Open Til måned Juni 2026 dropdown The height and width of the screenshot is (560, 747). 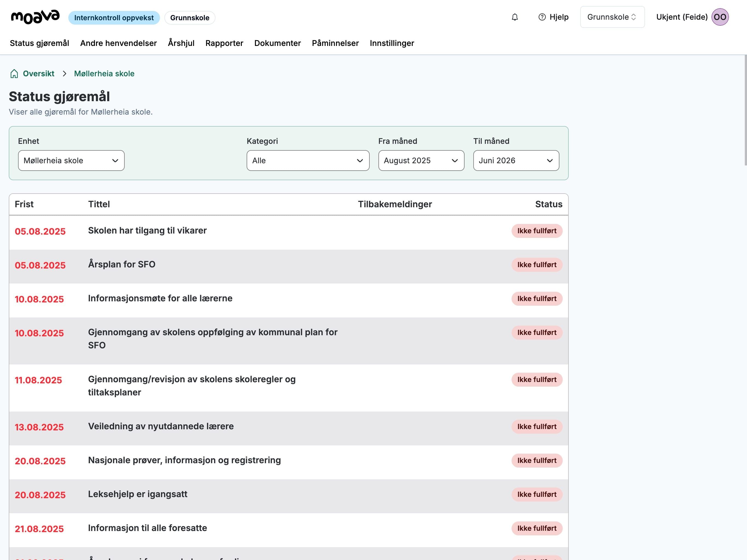tap(516, 161)
